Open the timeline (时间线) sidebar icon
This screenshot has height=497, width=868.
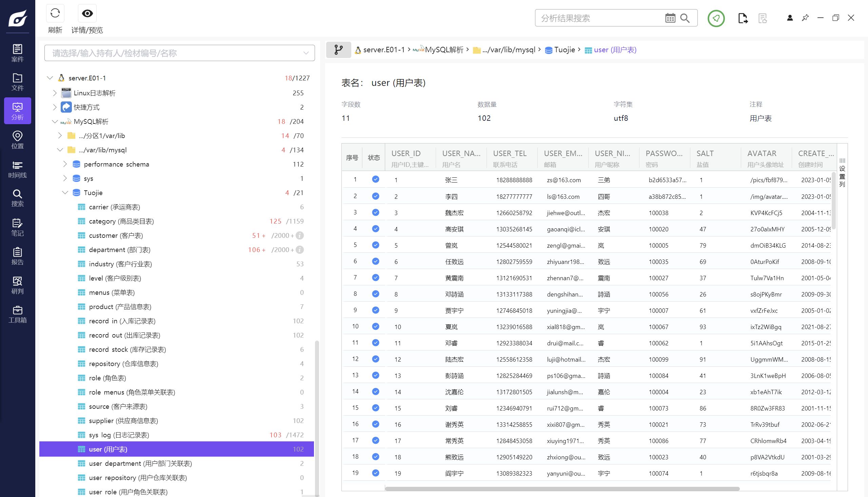[x=17, y=169]
